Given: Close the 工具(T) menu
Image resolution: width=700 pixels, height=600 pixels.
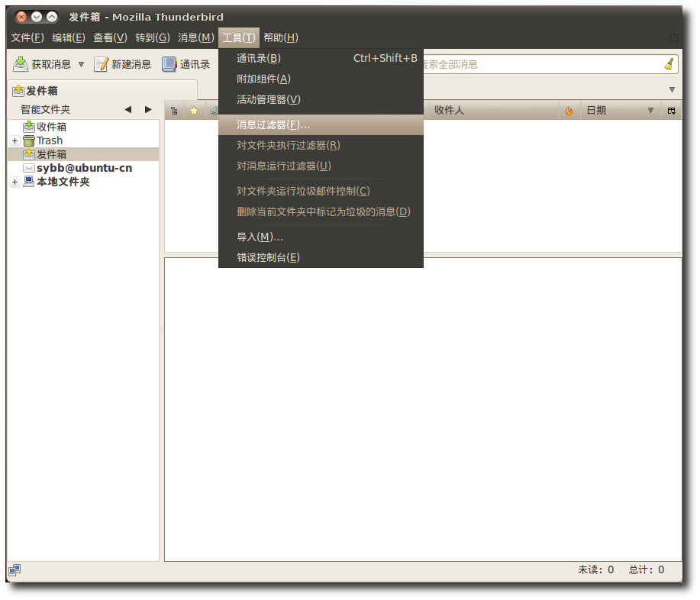Looking at the screenshot, I should tap(239, 37).
